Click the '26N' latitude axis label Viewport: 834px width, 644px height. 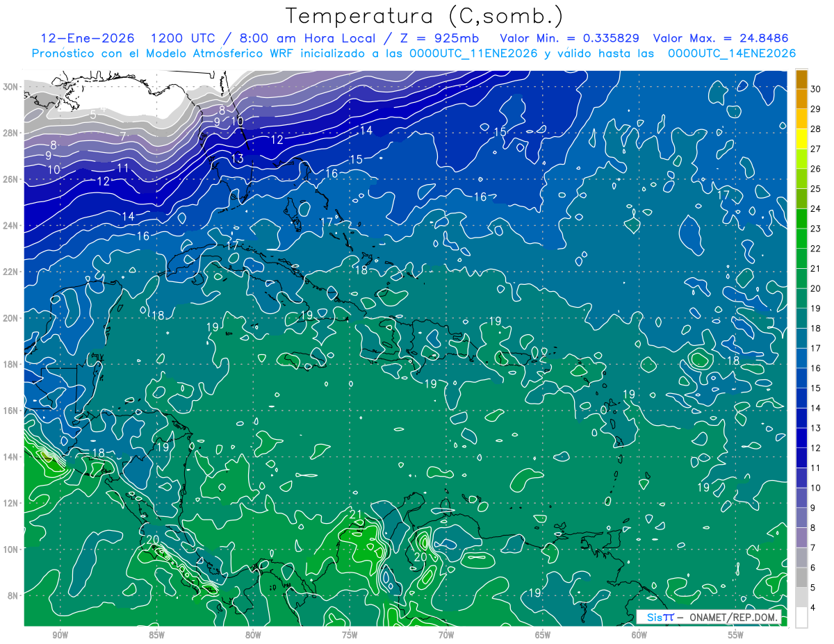[x=10, y=179]
